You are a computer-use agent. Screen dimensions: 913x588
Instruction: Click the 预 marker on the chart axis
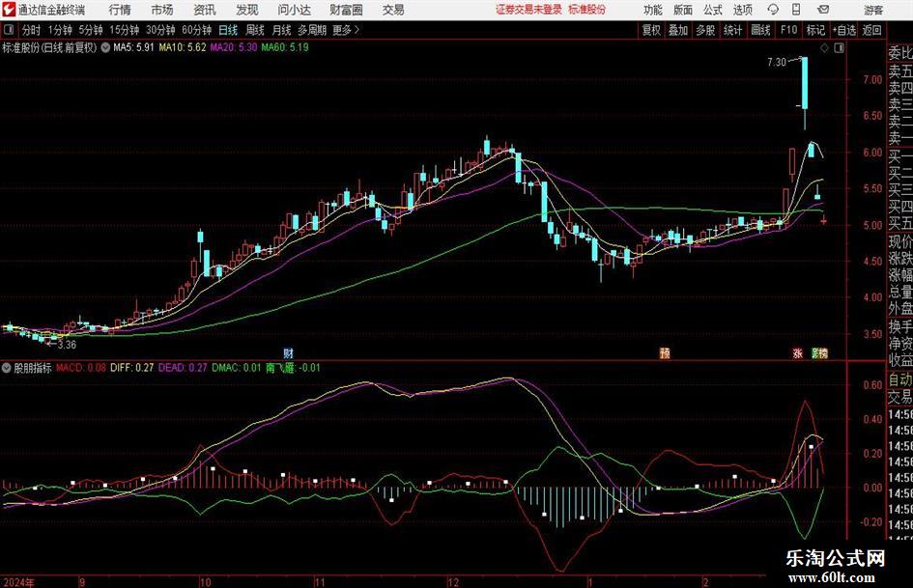pos(665,353)
